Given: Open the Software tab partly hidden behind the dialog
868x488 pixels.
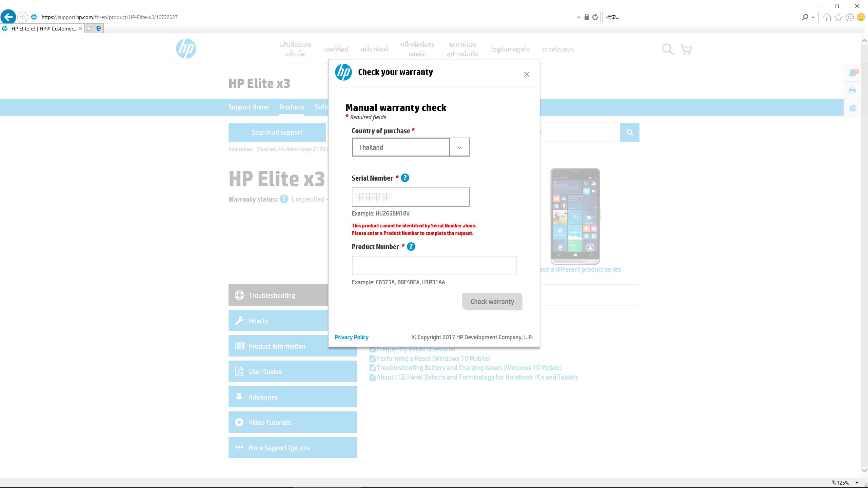Looking at the screenshot, I should pyautogui.click(x=321, y=107).
